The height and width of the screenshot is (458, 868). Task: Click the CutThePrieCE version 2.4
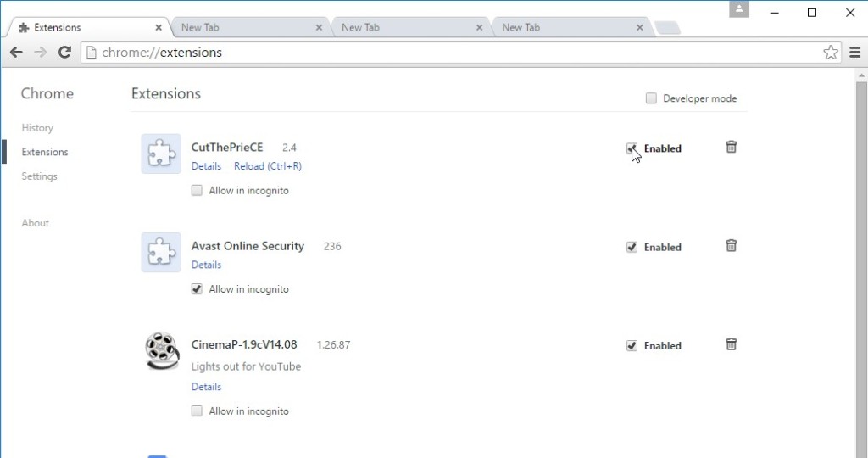pyautogui.click(x=289, y=148)
